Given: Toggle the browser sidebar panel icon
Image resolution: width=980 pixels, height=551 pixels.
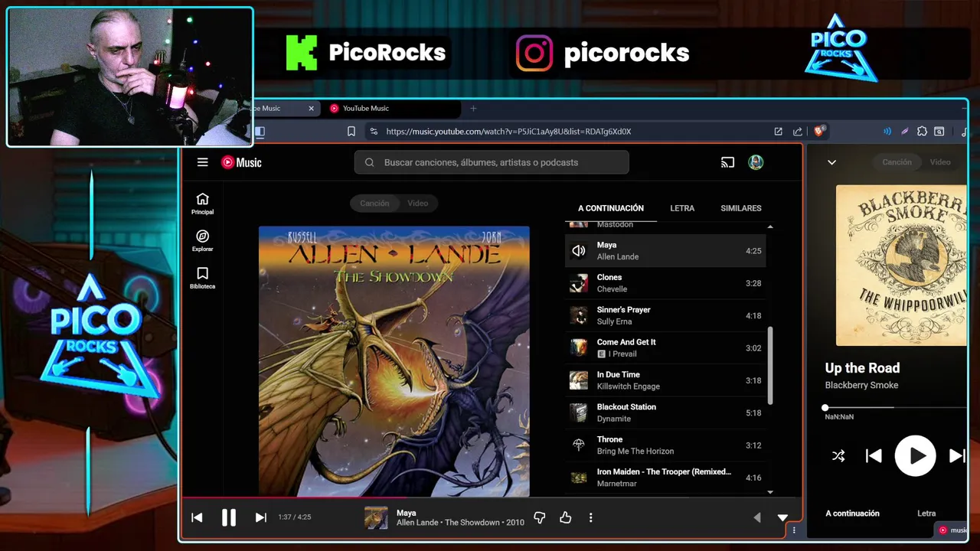Looking at the screenshot, I should [x=260, y=132].
